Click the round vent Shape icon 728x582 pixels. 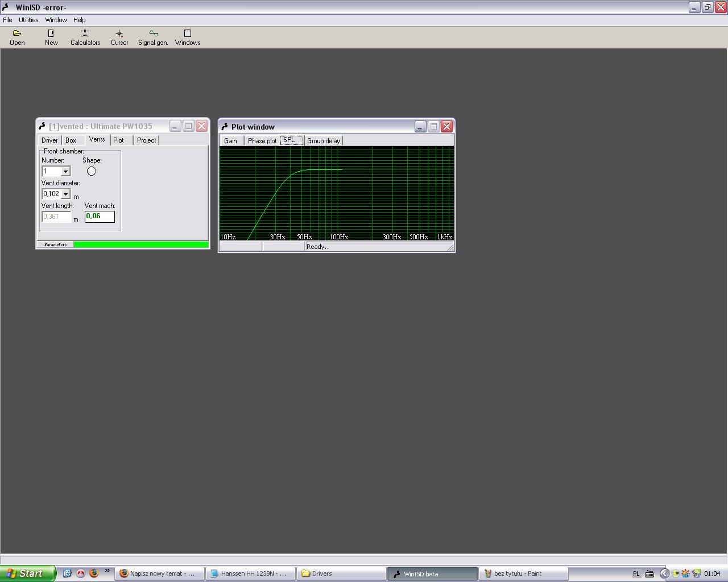pos(92,171)
